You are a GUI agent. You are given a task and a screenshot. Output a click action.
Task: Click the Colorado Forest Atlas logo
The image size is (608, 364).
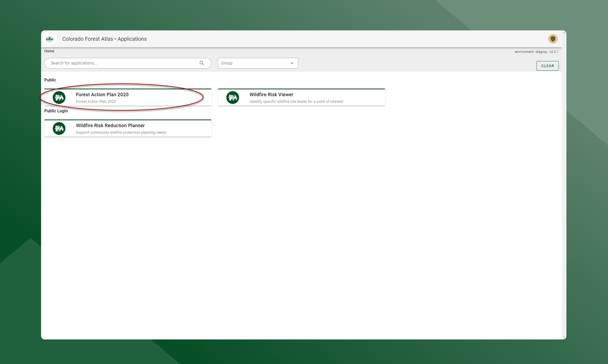pyautogui.click(x=49, y=39)
